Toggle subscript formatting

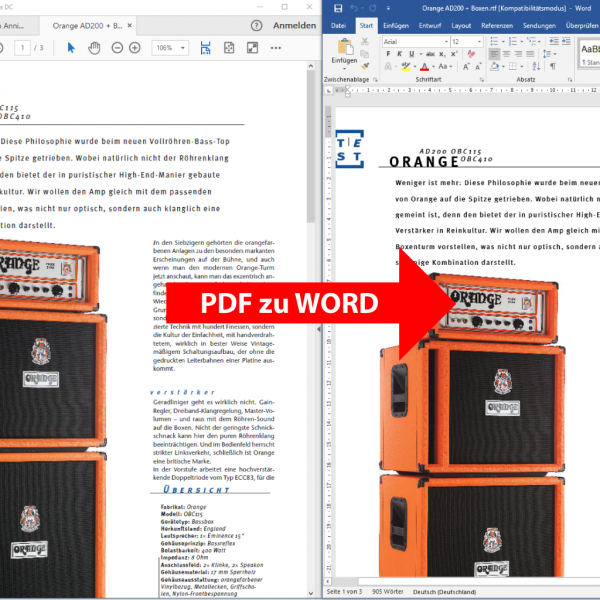442,54
